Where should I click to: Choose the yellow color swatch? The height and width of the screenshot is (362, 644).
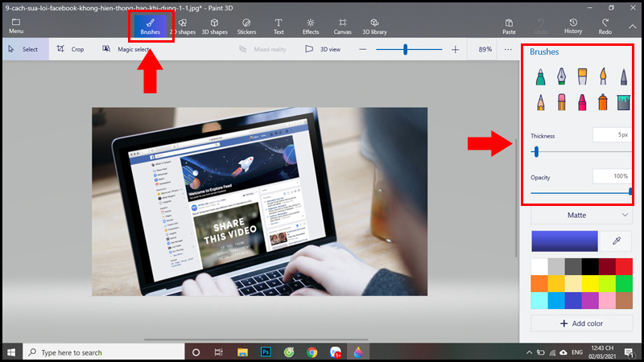pos(590,284)
